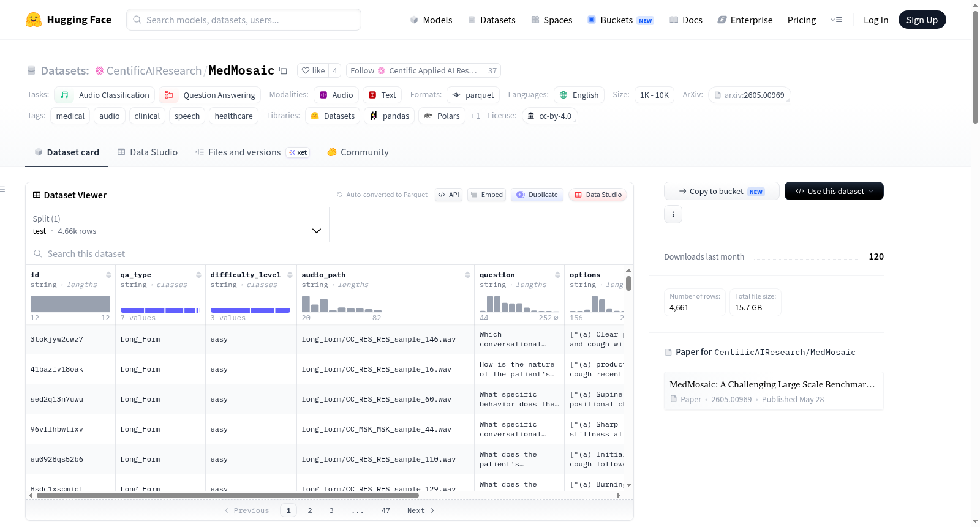Follow the Auto-converted link
This screenshot has height=527, width=980.
pos(370,195)
